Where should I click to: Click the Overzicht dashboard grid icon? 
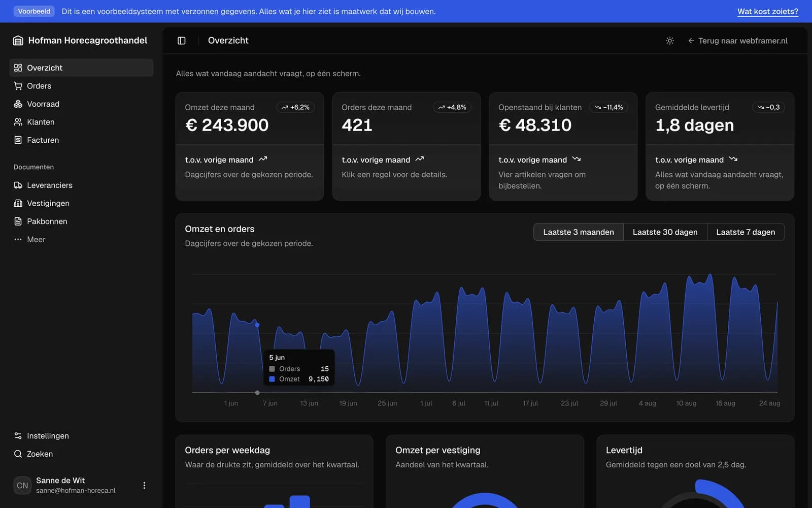pyautogui.click(x=18, y=68)
